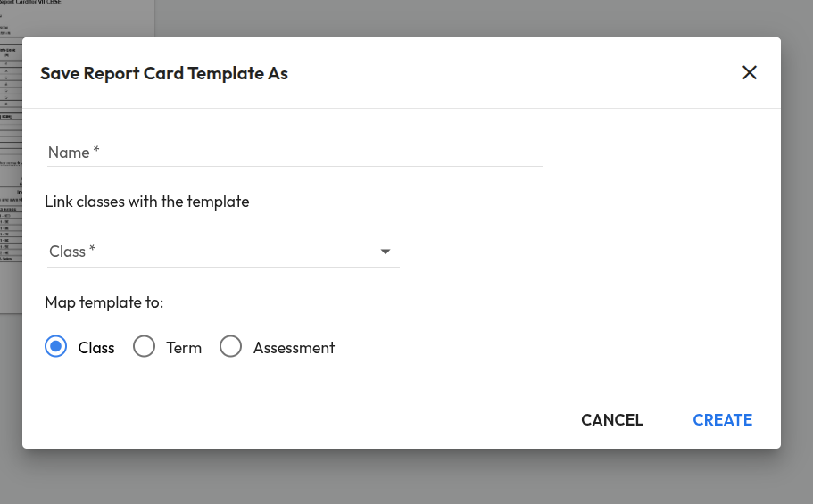Screen dimensions: 813x504
Task: Click the 'Class *' placeholder text
Action: click(x=72, y=252)
